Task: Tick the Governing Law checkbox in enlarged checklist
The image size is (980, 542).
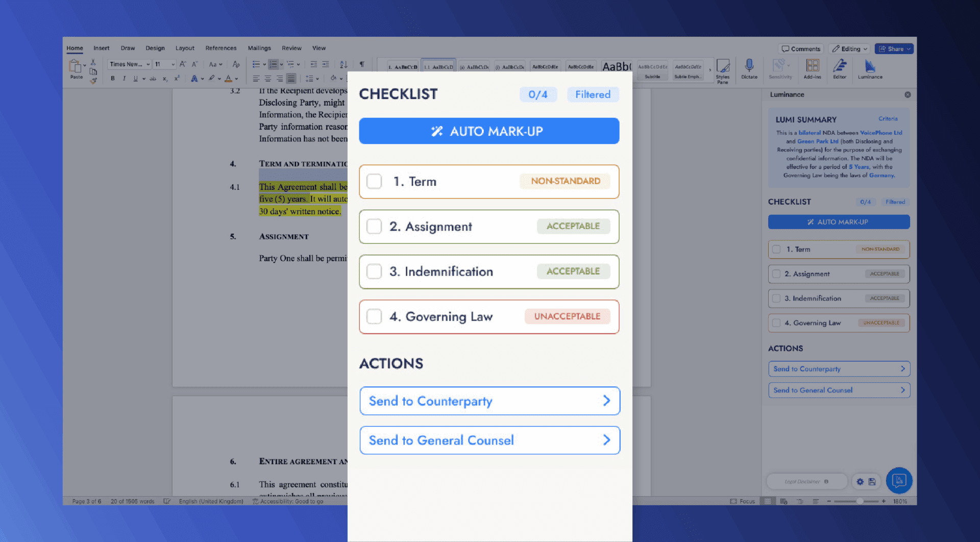Action: click(x=374, y=316)
